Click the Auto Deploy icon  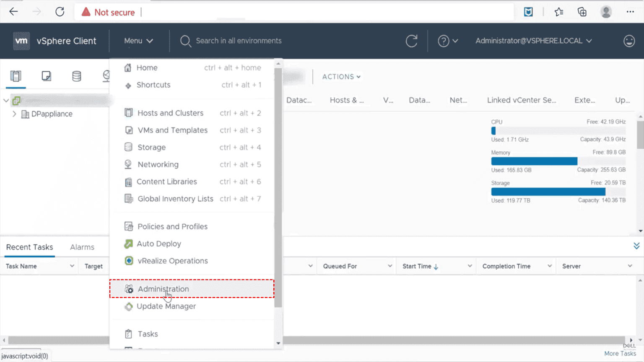tap(128, 244)
